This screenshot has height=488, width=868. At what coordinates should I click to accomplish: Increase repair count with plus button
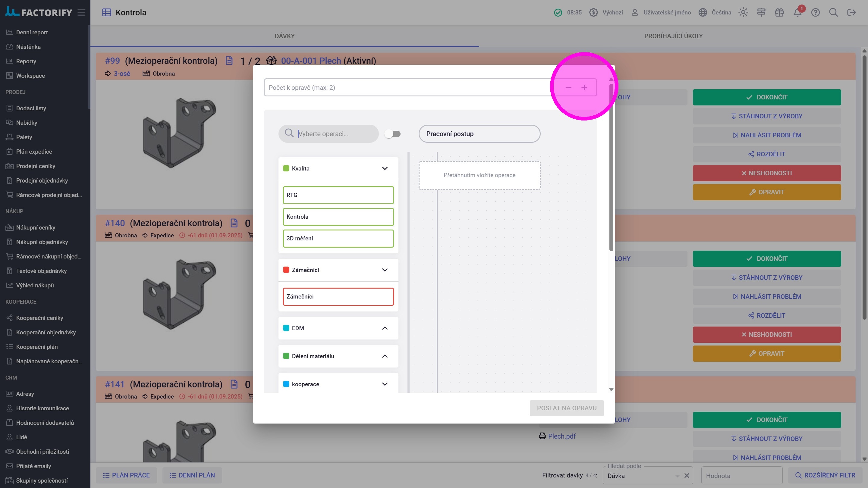point(584,88)
